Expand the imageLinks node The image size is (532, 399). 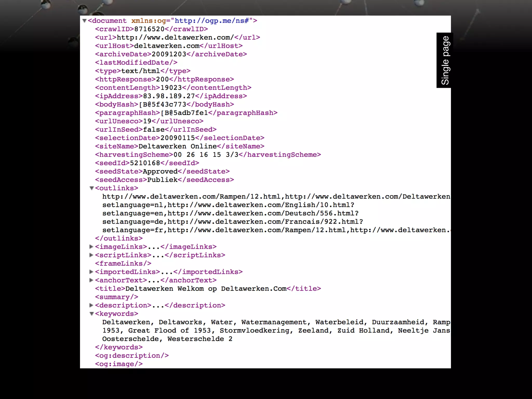pos(91,247)
